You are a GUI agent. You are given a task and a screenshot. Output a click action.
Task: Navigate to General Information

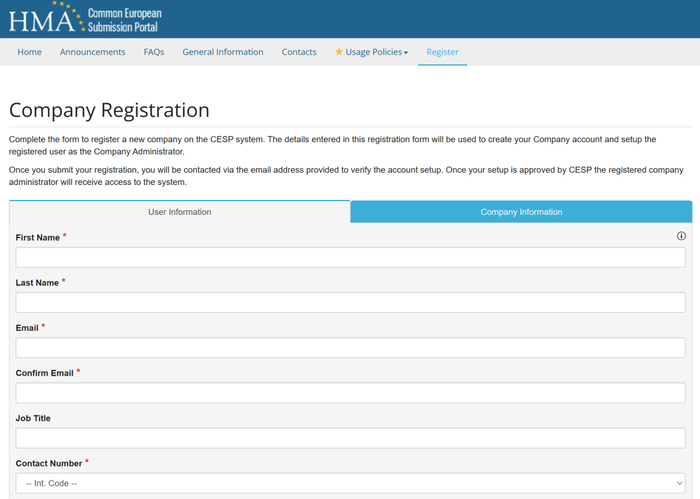click(223, 52)
